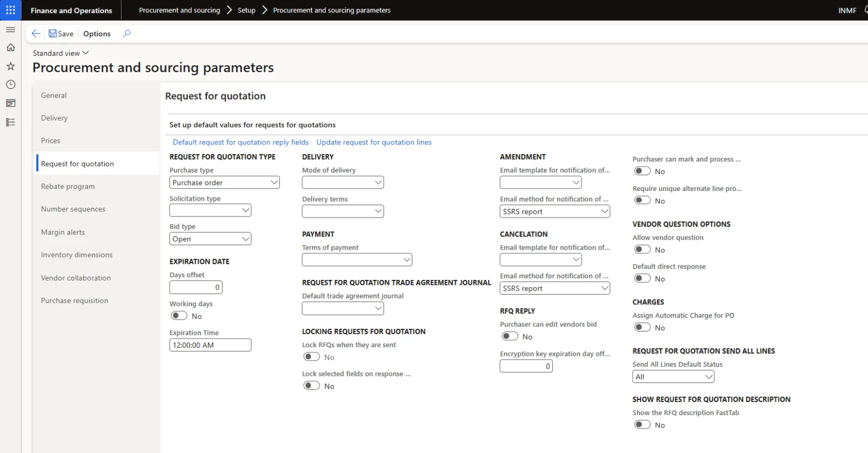Screen dimensions: 868x453
Task: Click Update request for quotation lines
Action: click(374, 142)
